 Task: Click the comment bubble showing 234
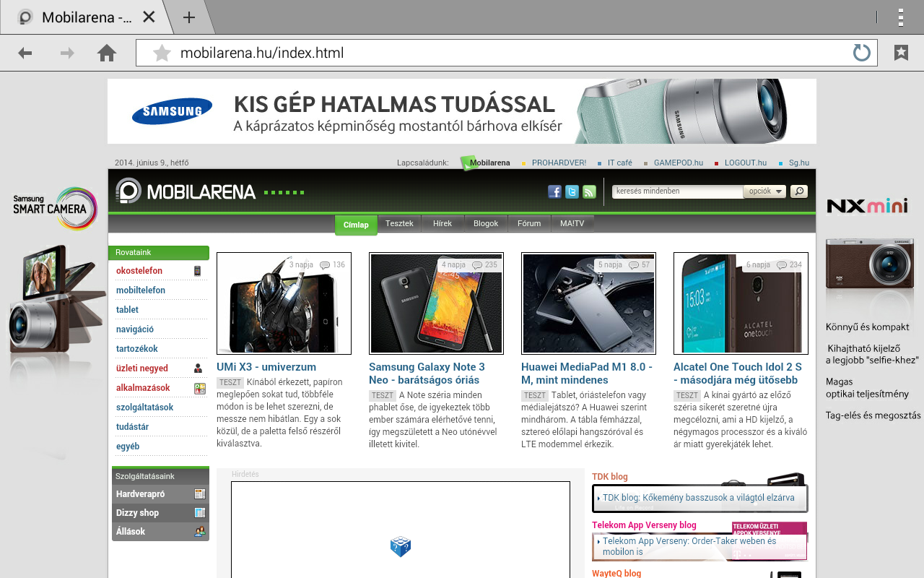[782, 265]
